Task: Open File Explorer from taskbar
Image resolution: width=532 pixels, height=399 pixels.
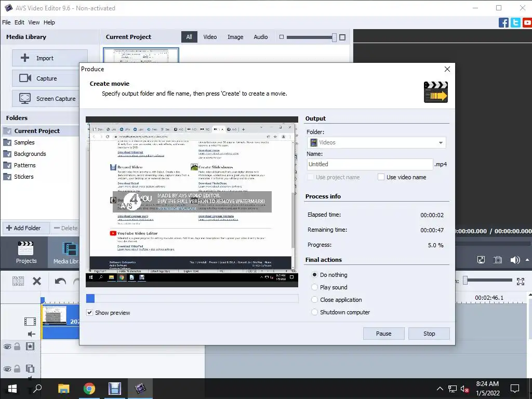Action: (x=64, y=389)
